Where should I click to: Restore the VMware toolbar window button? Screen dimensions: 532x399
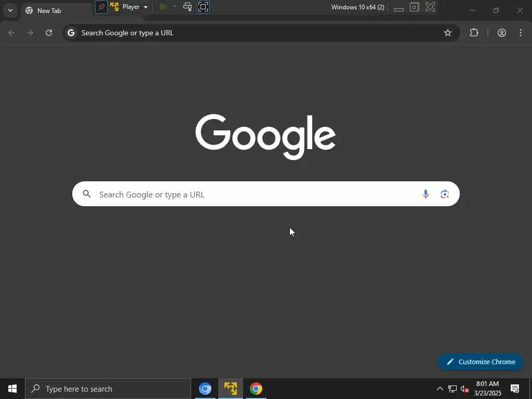[414, 7]
